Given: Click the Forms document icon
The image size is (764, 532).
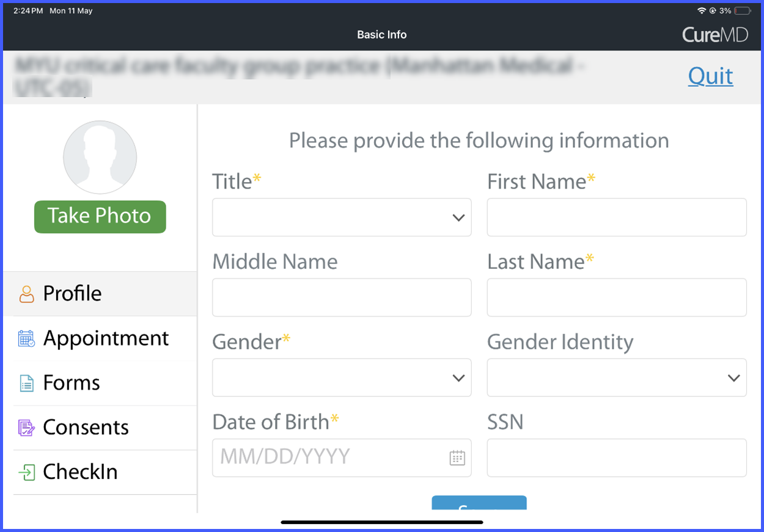Looking at the screenshot, I should click(x=26, y=383).
